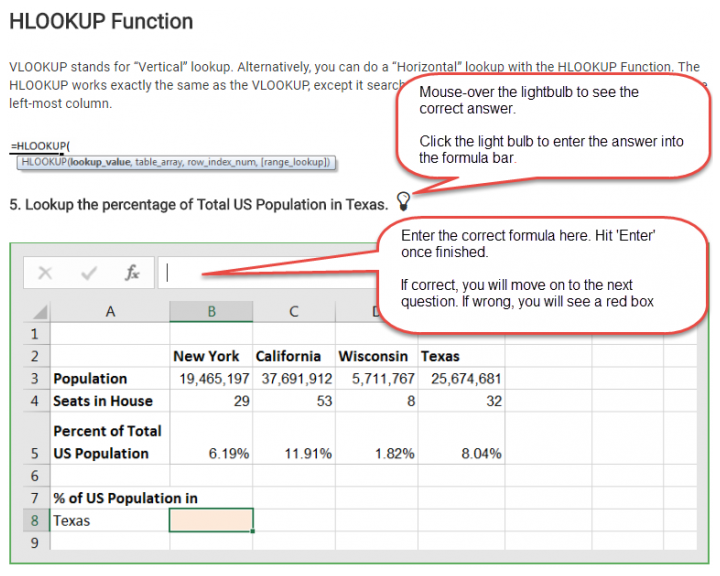This screenshot has width=720, height=576.
Task: Click row 5 header
Action: [35, 453]
